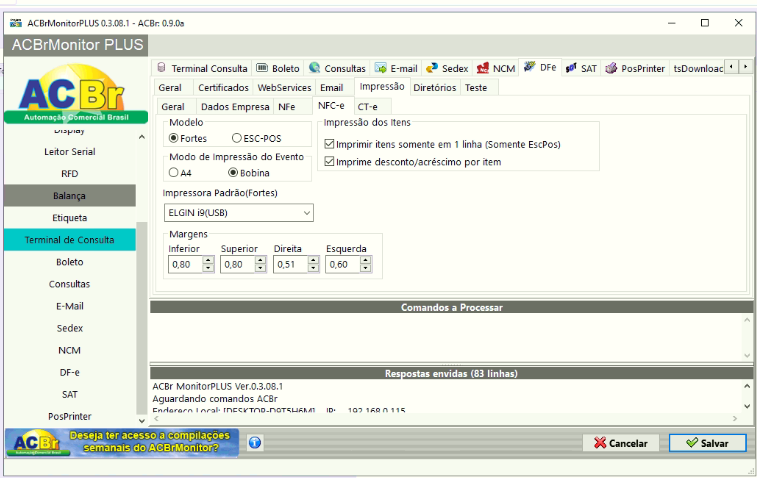
Task: Select the Sedex tab icon
Action: (432, 68)
